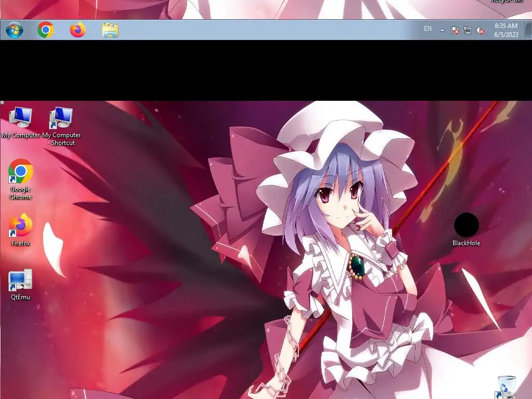Select My Computer - Shortcut icon

[x=61, y=126]
